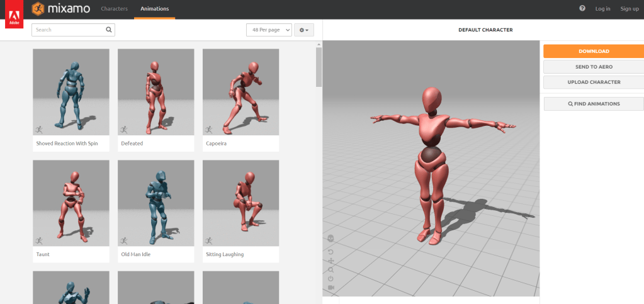
Task: Click the pan move icon in viewer
Action: [x=331, y=261]
